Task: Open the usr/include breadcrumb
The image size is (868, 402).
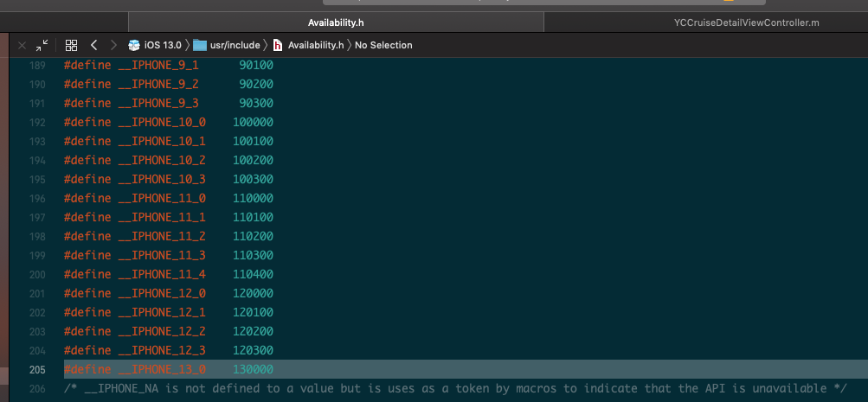Action: pos(235,45)
